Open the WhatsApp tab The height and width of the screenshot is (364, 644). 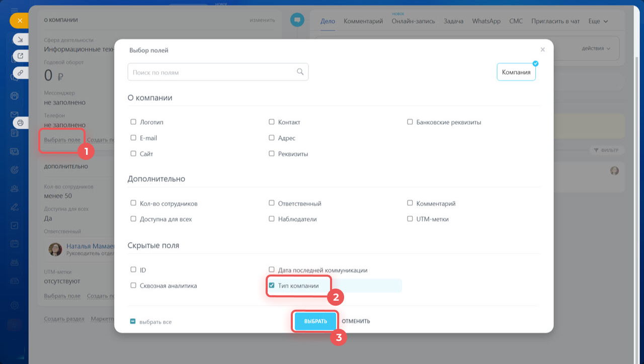(486, 21)
